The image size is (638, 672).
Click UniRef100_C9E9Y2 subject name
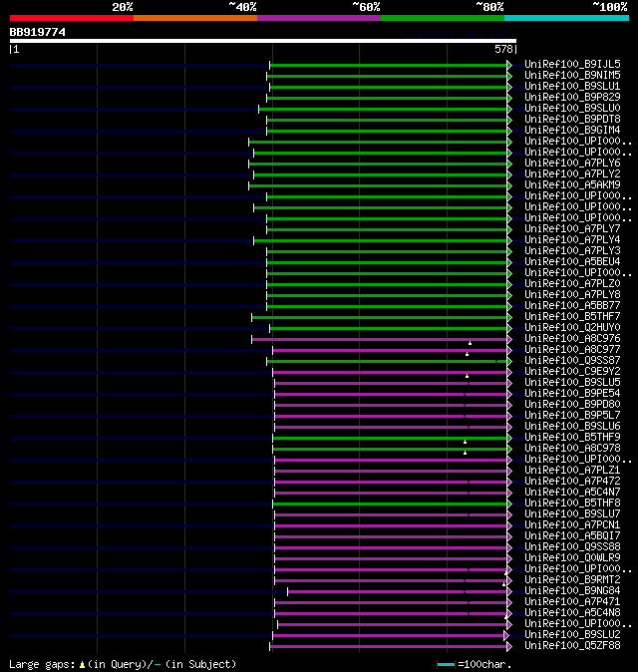(572, 372)
